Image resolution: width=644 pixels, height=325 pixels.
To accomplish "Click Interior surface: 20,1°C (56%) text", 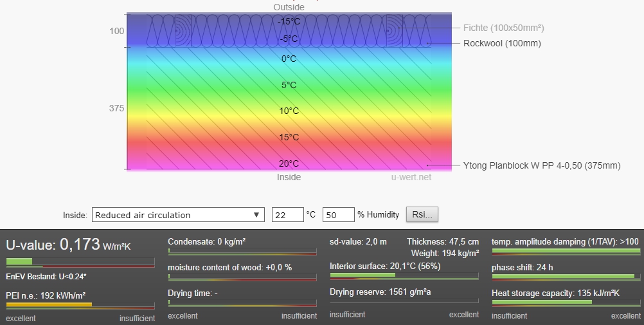I will pyautogui.click(x=385, y=266).
